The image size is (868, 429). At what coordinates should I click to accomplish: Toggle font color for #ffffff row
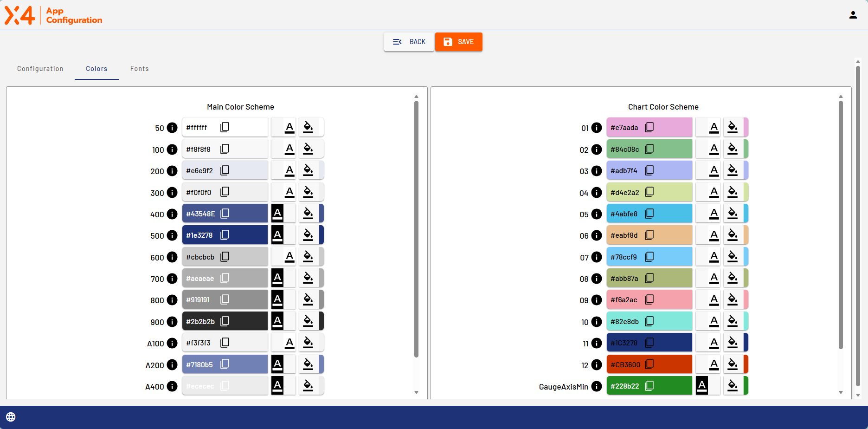point(289,128)
